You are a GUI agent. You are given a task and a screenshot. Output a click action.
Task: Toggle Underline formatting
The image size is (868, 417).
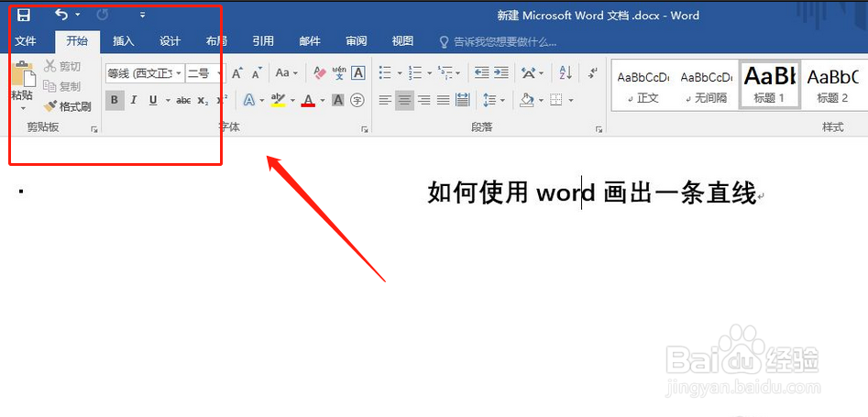point(153,100)
